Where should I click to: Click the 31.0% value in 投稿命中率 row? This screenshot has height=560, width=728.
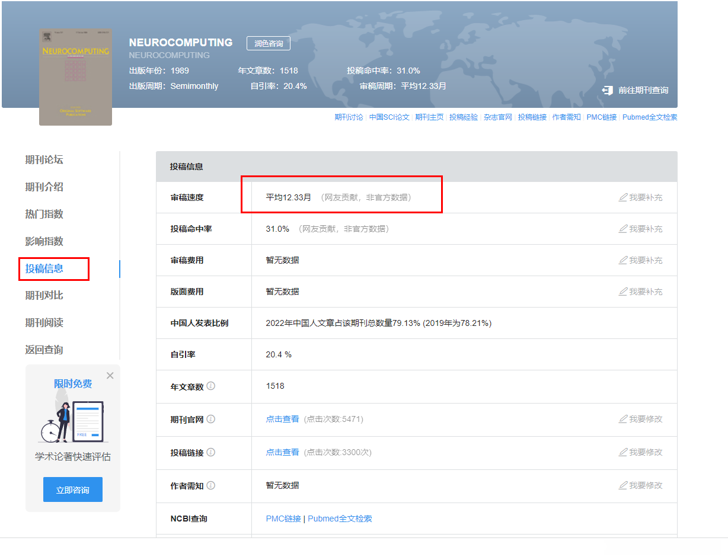click(x=278, y=229)
